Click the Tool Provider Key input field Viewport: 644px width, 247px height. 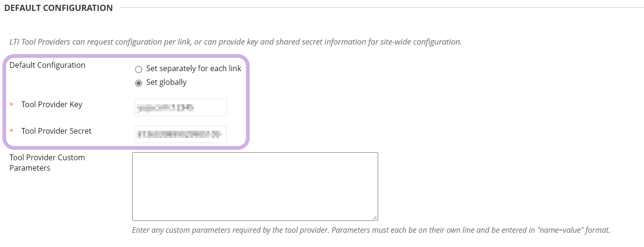point(181,108)
